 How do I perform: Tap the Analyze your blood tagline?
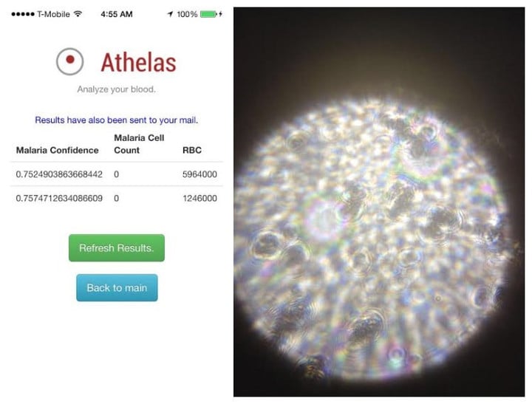point(117,90)
